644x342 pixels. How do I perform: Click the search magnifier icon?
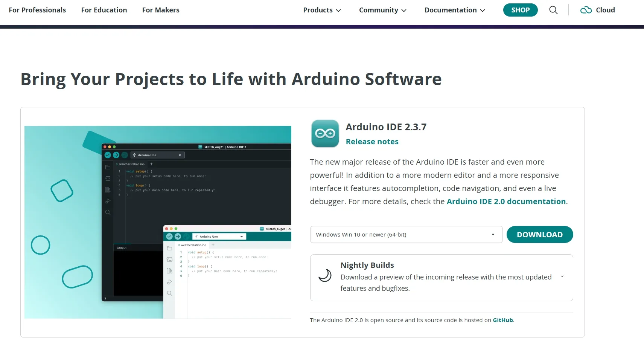(553, 10)
